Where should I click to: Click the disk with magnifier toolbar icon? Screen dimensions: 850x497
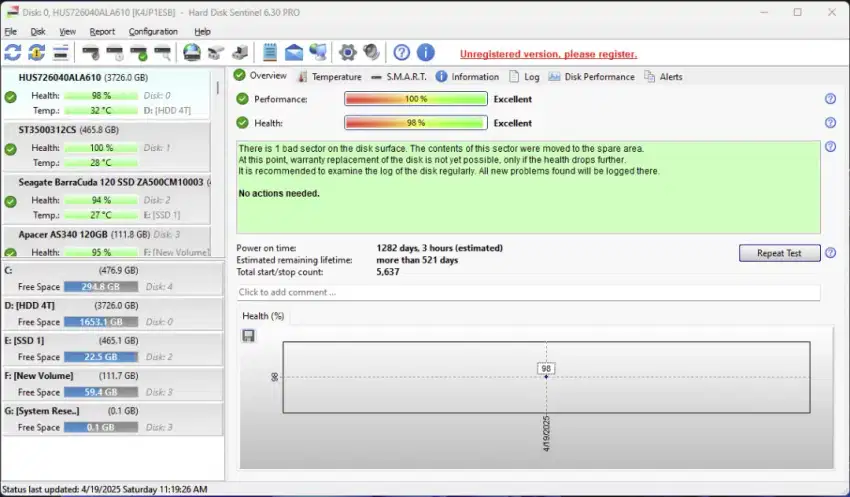[x=163, y=53]
